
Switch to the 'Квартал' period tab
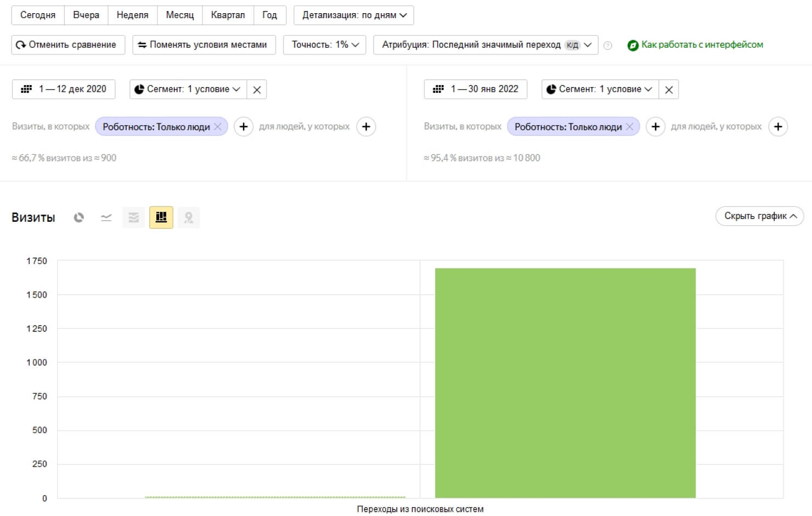point(228,15)
